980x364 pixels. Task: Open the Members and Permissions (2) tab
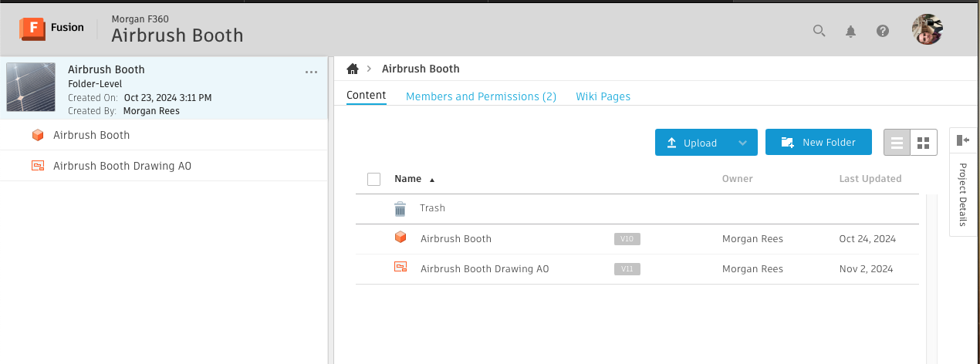(481, 96)
